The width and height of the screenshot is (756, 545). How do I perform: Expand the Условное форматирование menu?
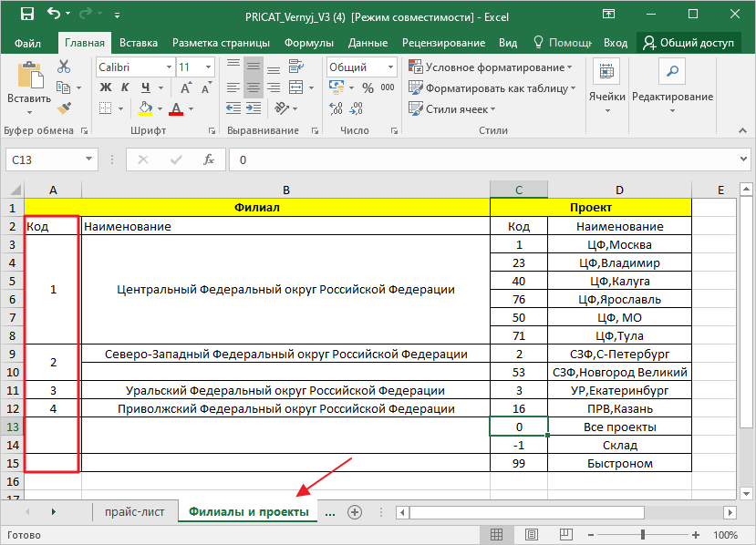[491, 67]
